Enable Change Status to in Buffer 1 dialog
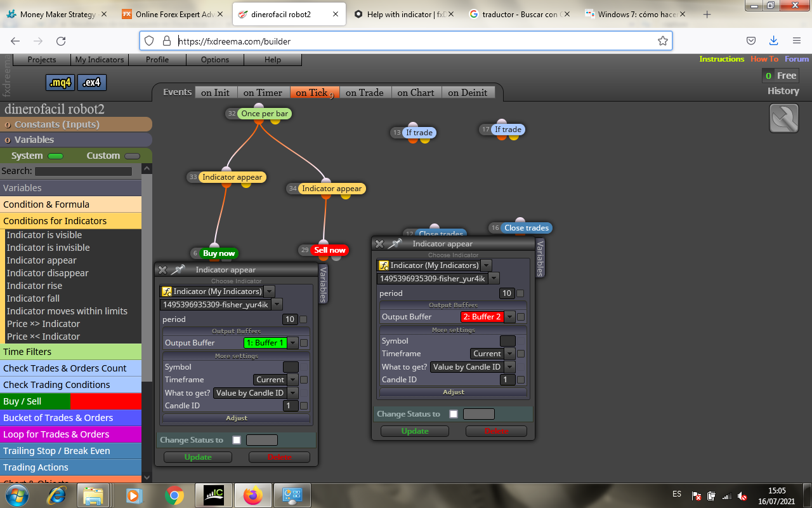The width and height of the screenshot is (812, 508). [237, 440]
